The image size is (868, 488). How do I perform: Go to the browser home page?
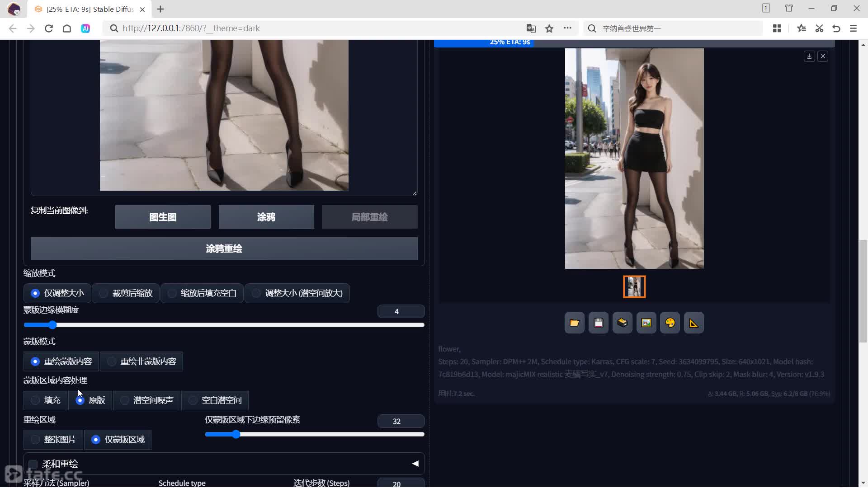67,28
